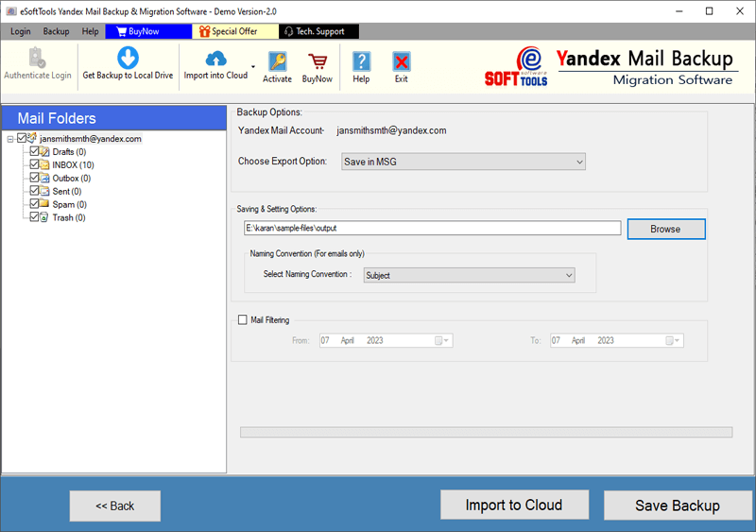Collapse the jansmithsmth@yandex.com tree node
Image resolution: width=756 pixels, height=532 pixels.
click(10, 139)
